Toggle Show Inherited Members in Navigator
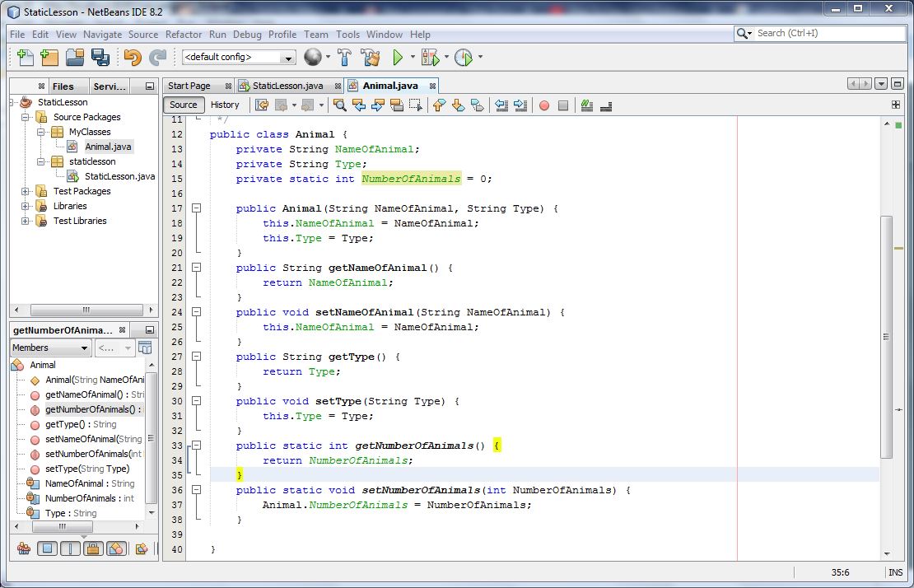Image resolution: width=914 pixels, height=588 pixels. pos(24,548)
